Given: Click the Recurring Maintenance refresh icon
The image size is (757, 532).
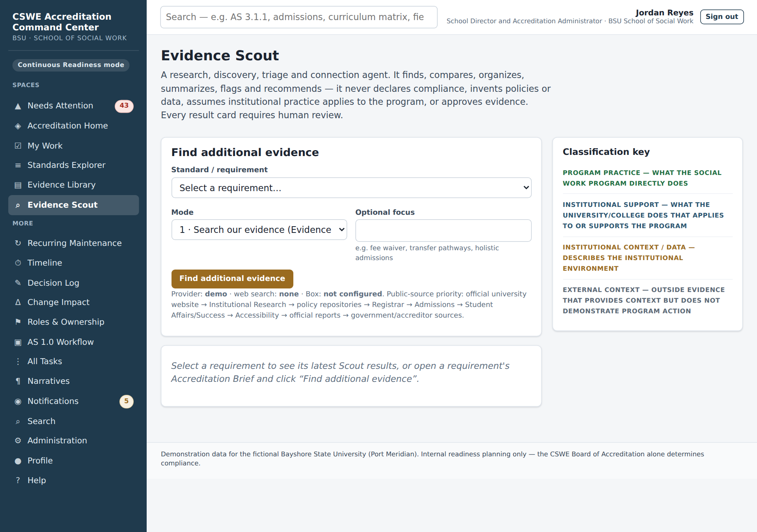Looking at the screenshot, I should pyautogui.click(x=18, y=243).
